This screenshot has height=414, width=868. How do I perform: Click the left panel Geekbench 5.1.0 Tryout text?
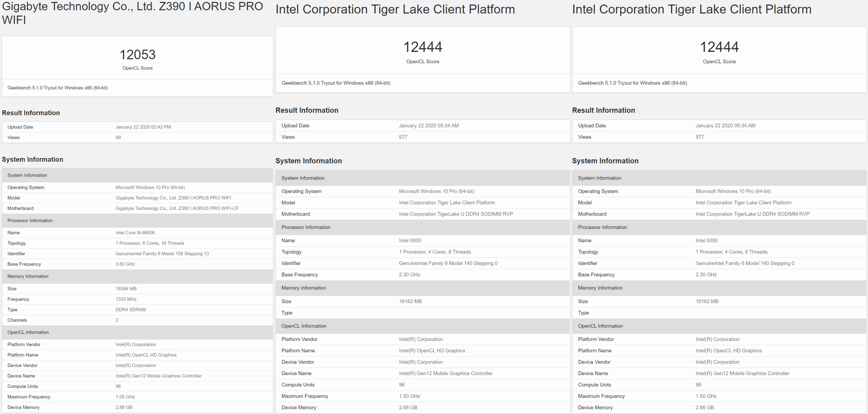58,88
